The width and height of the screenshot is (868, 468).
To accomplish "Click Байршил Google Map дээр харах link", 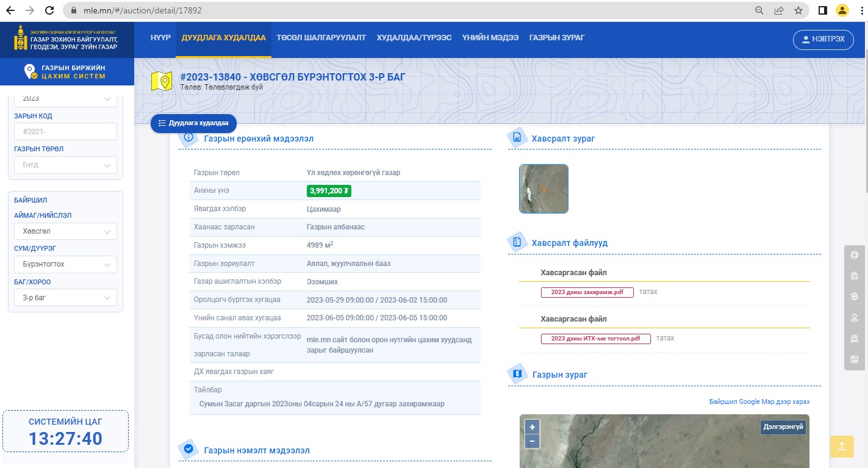I will [759, 401].
